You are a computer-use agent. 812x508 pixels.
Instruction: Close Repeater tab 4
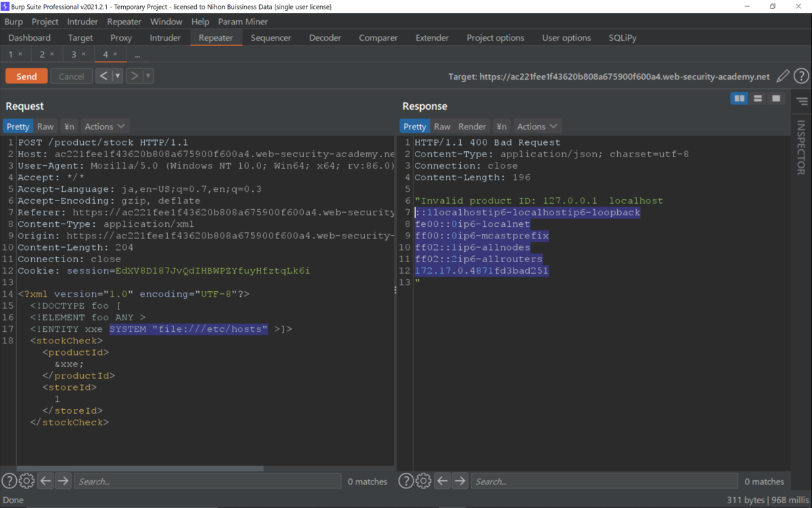pos(115,54)
